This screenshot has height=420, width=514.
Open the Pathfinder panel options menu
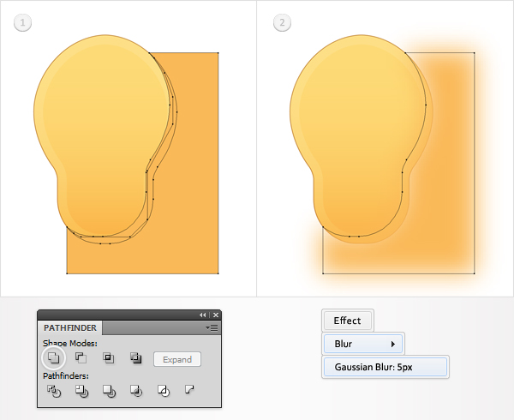point(212,328)
